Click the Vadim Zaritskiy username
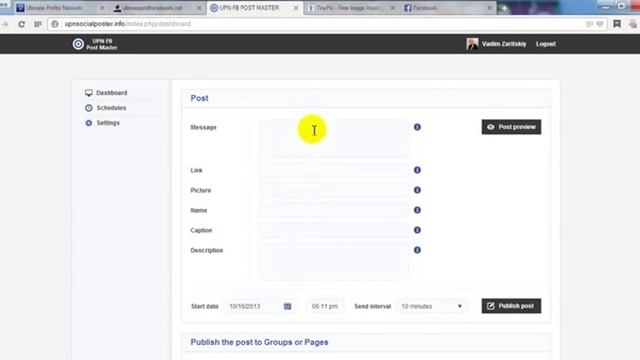This screenshot has width=640, height=360. point(504,44)
